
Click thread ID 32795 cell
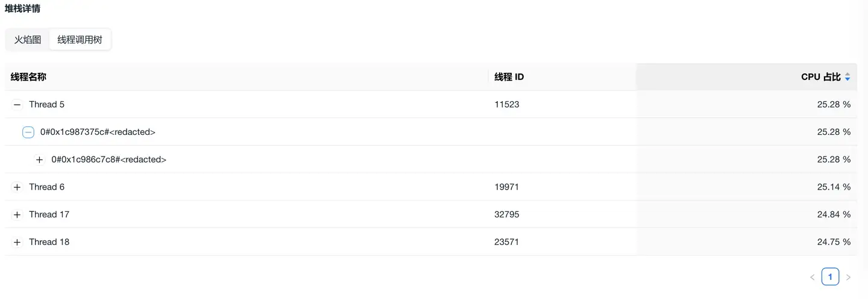click(507, 215)
